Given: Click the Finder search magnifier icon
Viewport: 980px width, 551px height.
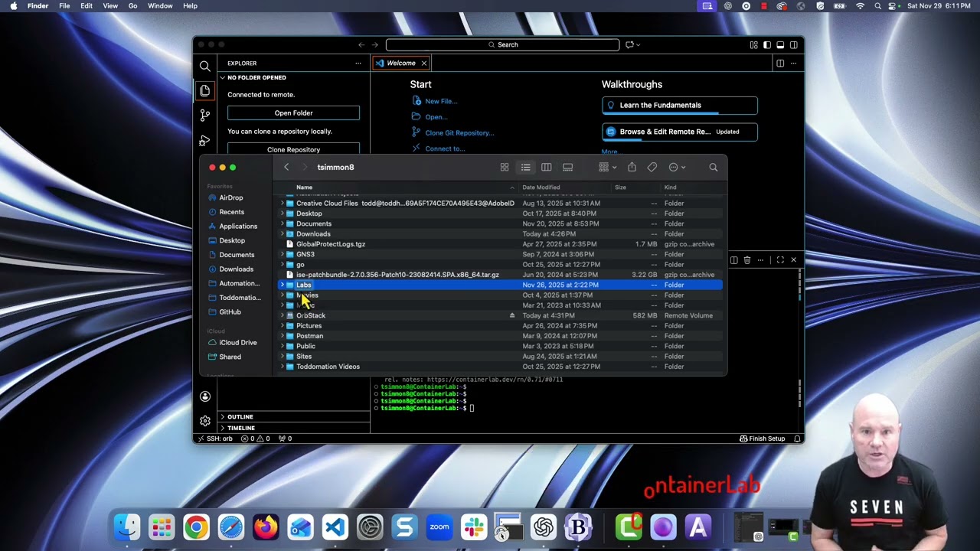Looking at the screenshot, I should coord(713,167).
